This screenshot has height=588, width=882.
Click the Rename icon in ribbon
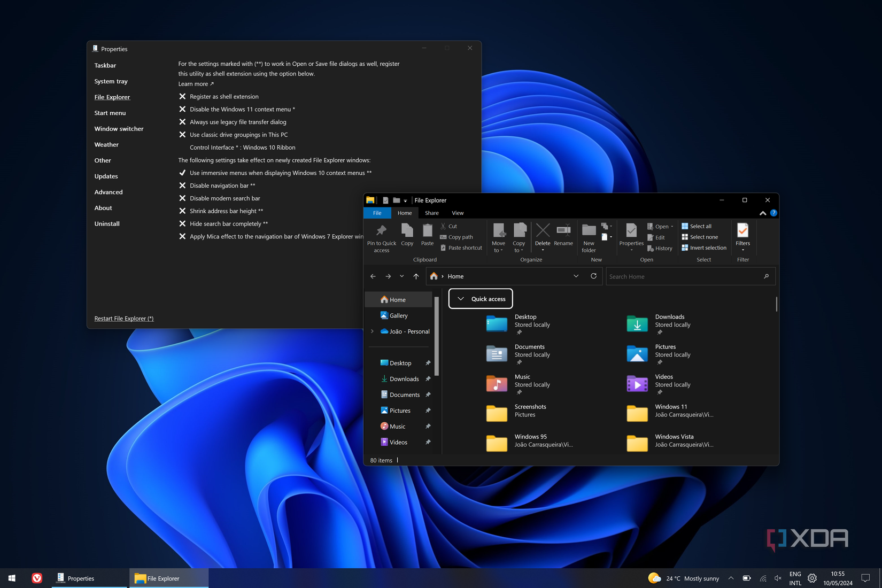pos(563,231)
